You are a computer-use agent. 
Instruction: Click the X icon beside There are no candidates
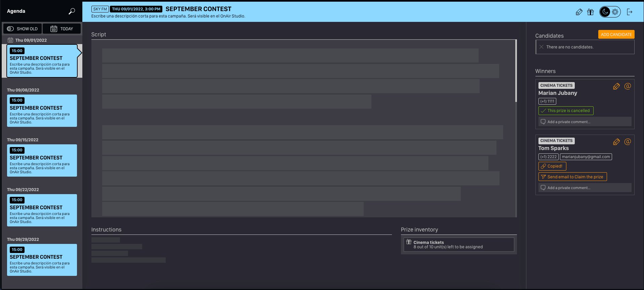[x=541, y=47]
